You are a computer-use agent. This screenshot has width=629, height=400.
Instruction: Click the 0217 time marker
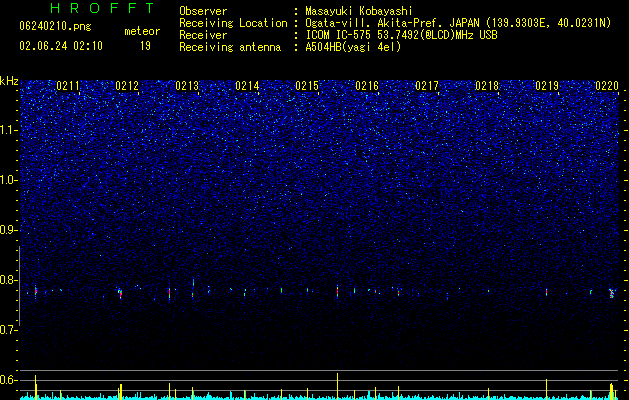[x=427, y=86]
